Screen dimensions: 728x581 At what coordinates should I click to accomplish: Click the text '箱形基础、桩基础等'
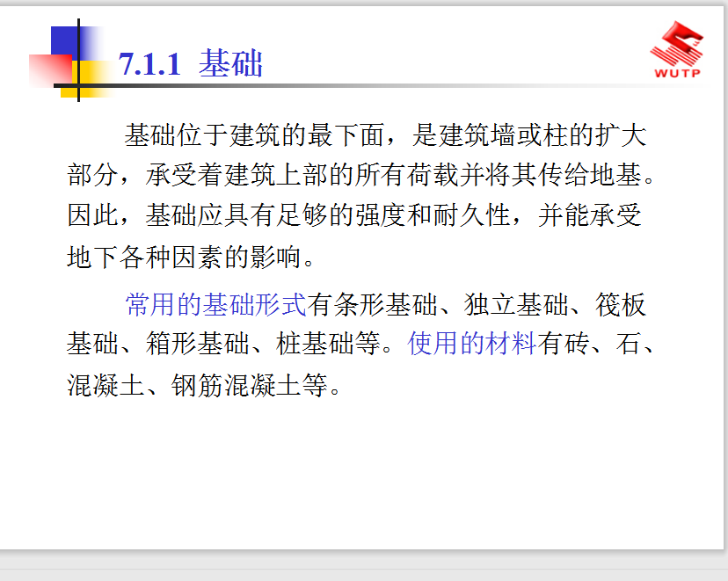pyautogui.click(x=263, y=344)
